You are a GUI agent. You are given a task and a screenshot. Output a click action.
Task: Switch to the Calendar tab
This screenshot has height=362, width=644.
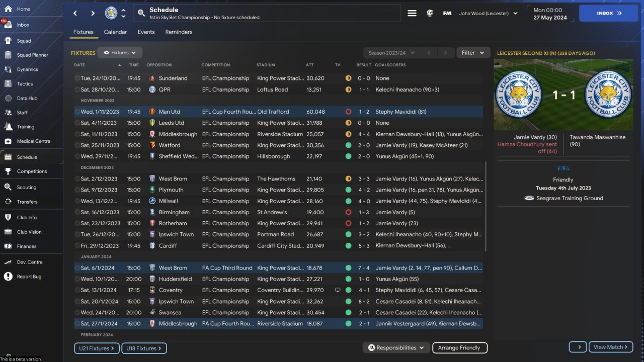[x=116, y=32]
